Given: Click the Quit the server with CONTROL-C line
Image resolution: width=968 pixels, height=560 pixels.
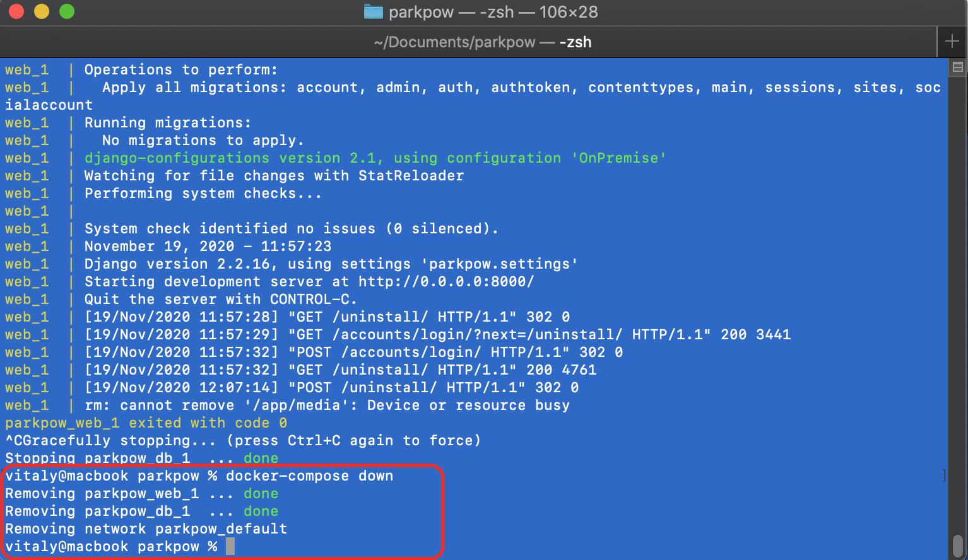Looking at the screenshot, I should 221,300.
